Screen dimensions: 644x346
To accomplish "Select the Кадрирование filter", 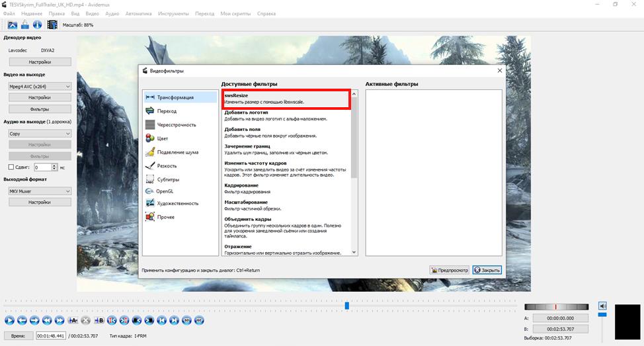I will click(x=286, y=189).
